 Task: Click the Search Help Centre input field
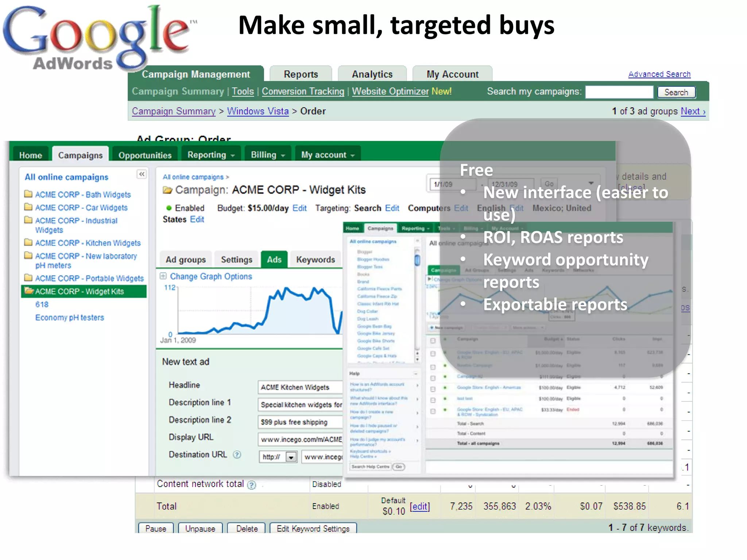(x=370, y=467)
